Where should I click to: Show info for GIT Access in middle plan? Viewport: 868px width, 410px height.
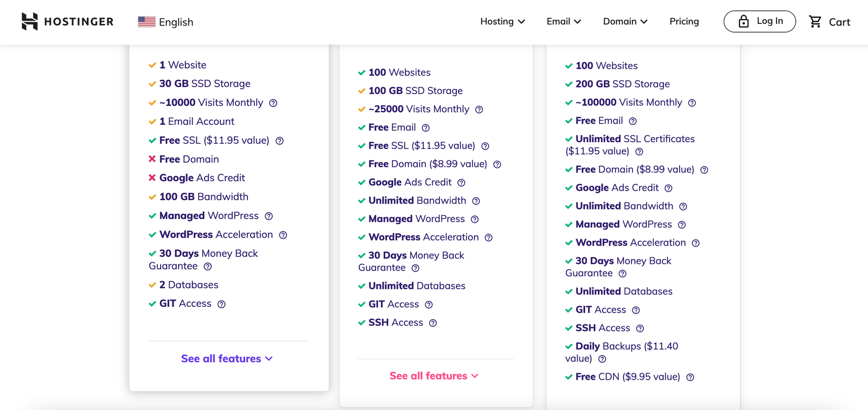(429, 305)
